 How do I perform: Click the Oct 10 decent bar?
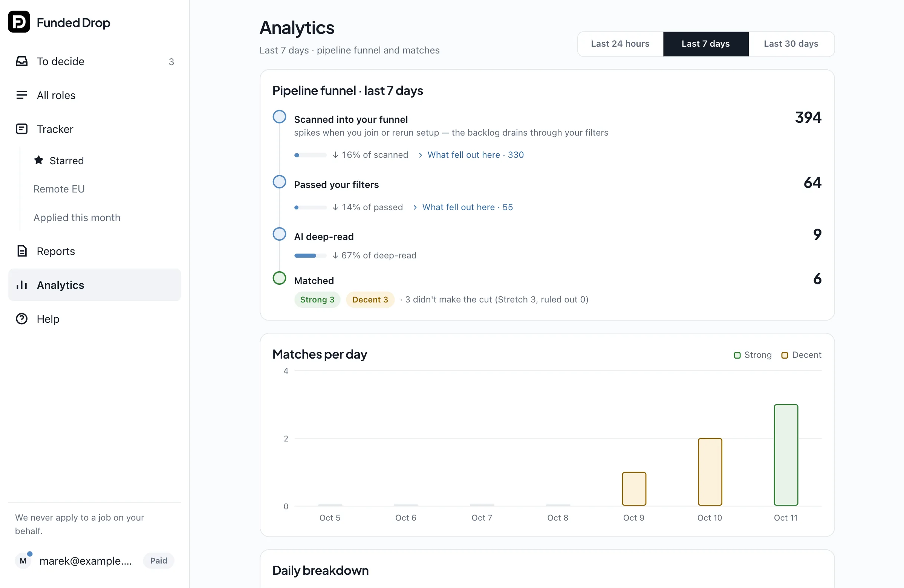pyautogui.click(x=710, y=472)
